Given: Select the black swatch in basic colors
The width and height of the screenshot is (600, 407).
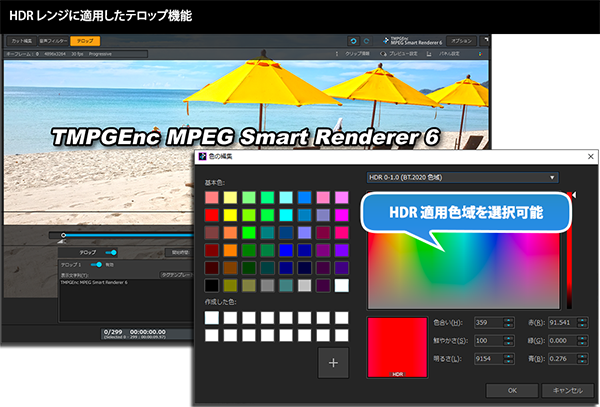Looking at the screenshot, I should 212,285.
